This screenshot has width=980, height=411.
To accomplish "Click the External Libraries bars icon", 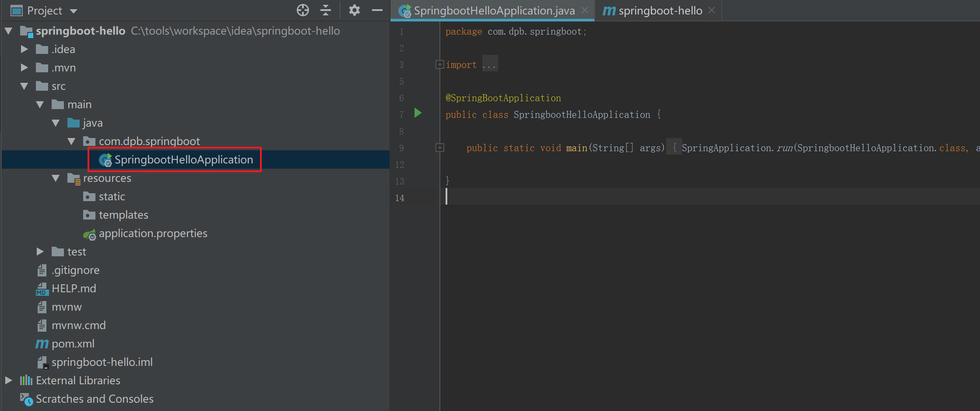I will pos(26,380).
